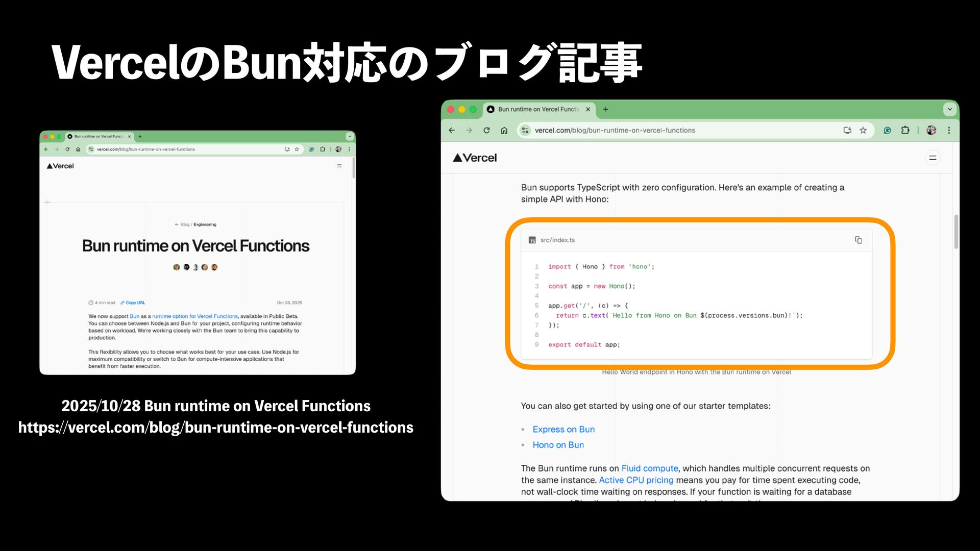The image size is (980, 551).
Task: Go back in right browser window
Action: tap(452, 130)
